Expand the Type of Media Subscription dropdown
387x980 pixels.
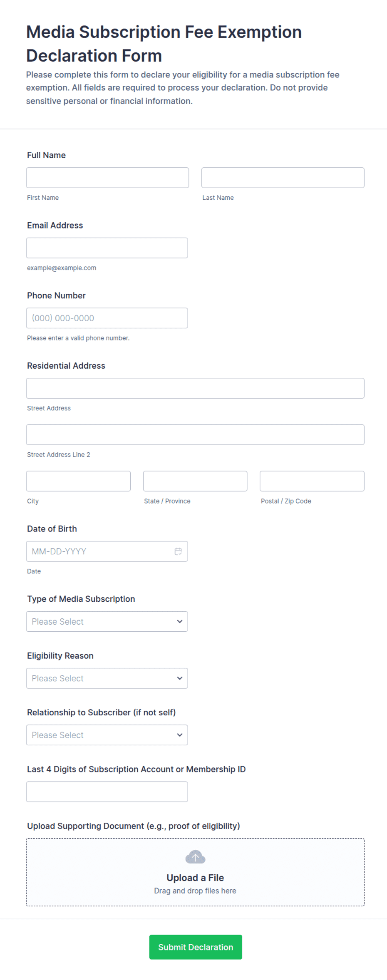(x=107, y=621)
